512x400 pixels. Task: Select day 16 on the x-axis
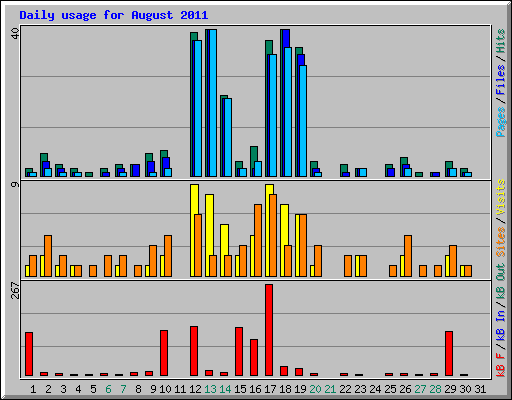click(255, 389)
